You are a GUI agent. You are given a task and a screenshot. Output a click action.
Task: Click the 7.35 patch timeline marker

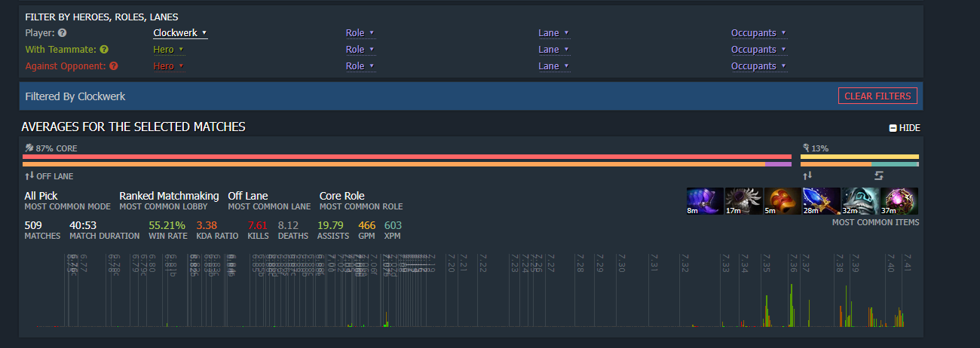[x=766, y=263]
